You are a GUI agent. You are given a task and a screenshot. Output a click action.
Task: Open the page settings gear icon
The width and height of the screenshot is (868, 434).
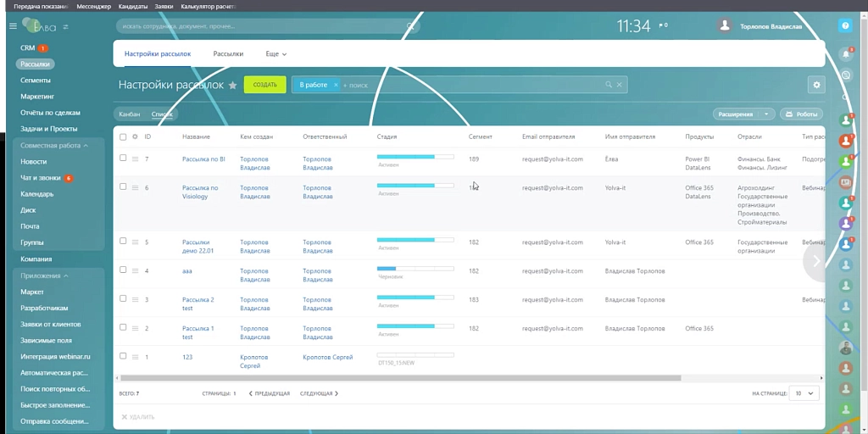tap(816, 85)
